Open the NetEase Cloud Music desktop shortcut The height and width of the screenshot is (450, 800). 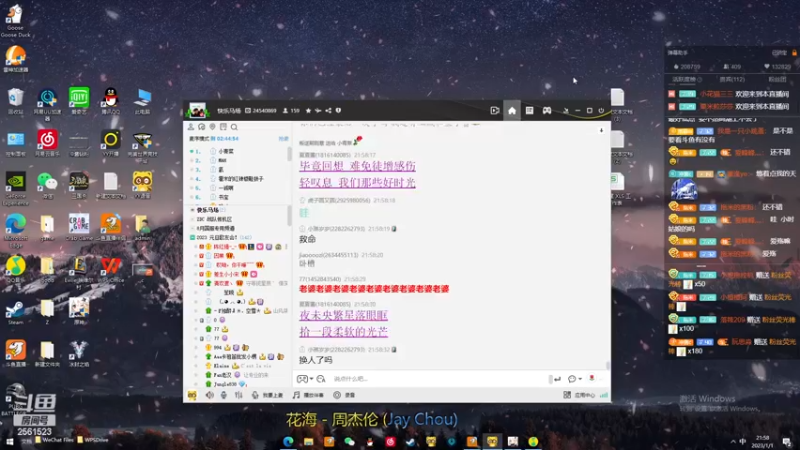click(x=47, y=142)
